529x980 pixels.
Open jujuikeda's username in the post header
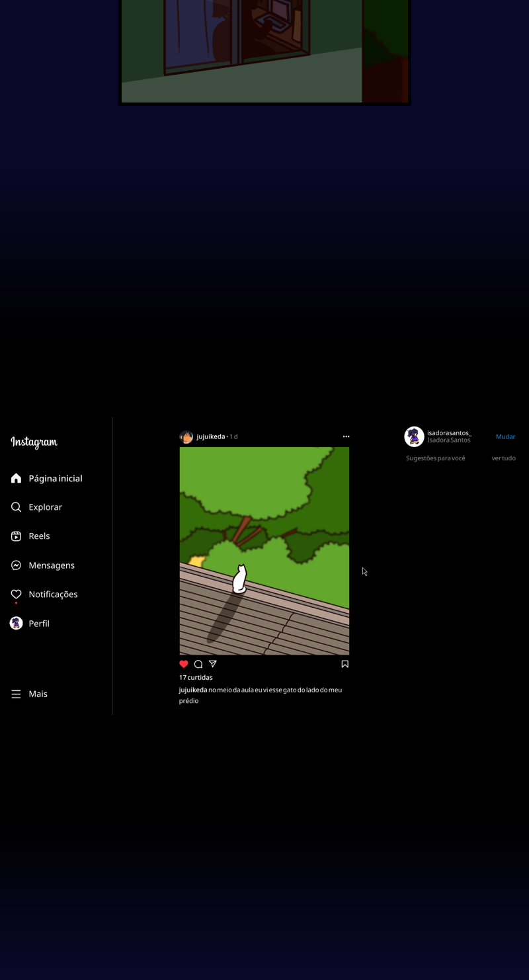[211, 436]
